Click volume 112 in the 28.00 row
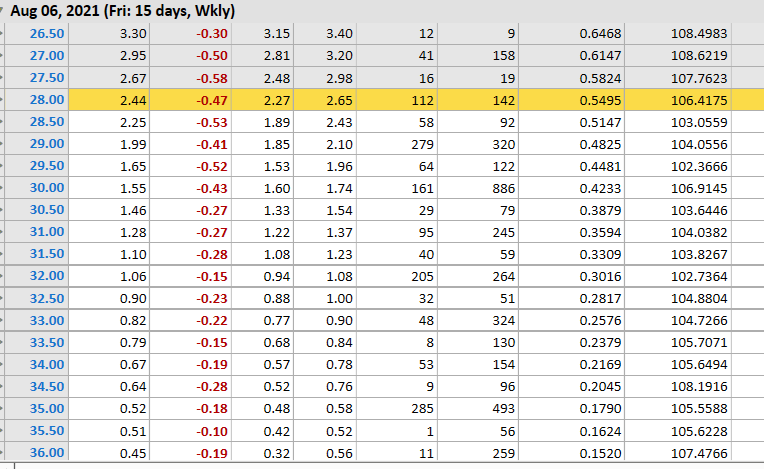 [422, 100]
